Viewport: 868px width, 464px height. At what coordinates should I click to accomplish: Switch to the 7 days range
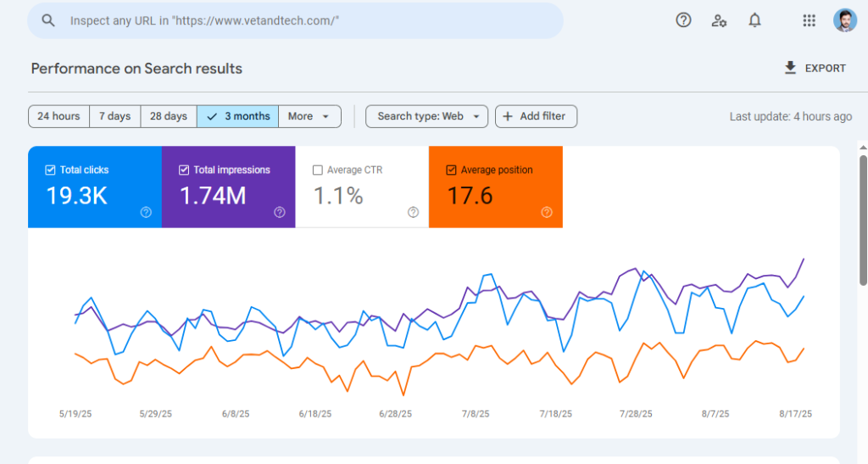tap(114, 116)
